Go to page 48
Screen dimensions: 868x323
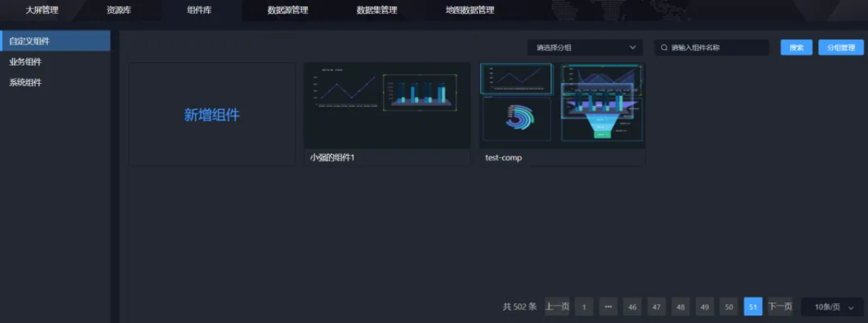(x=680, y=306)
